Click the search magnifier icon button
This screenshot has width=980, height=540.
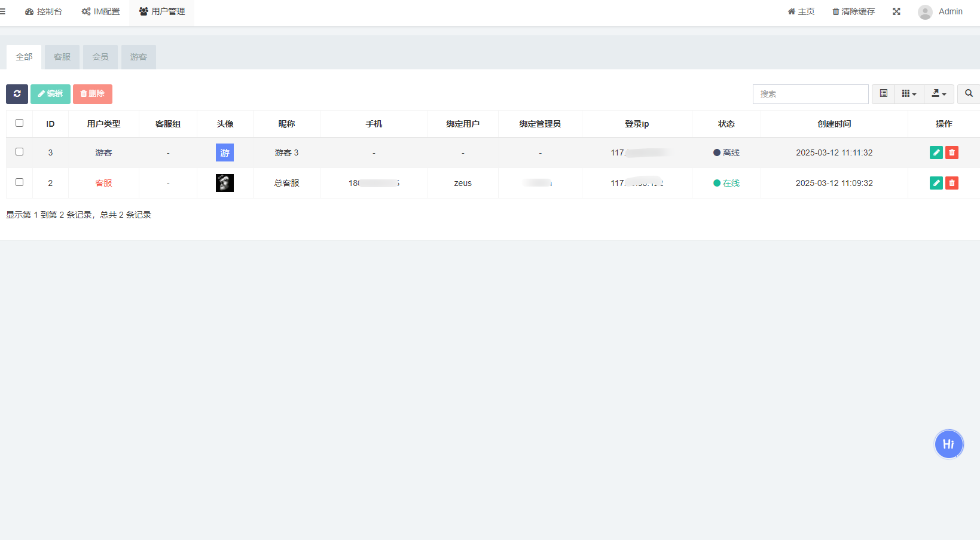point(968,94)
